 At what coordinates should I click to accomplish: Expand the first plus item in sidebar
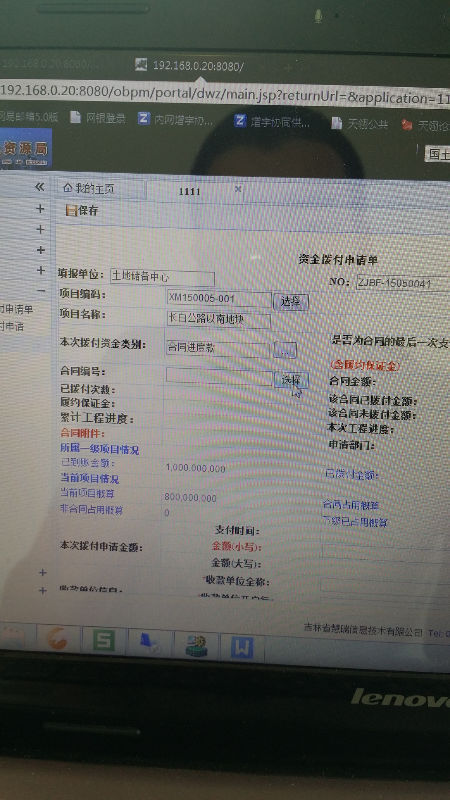40,209
